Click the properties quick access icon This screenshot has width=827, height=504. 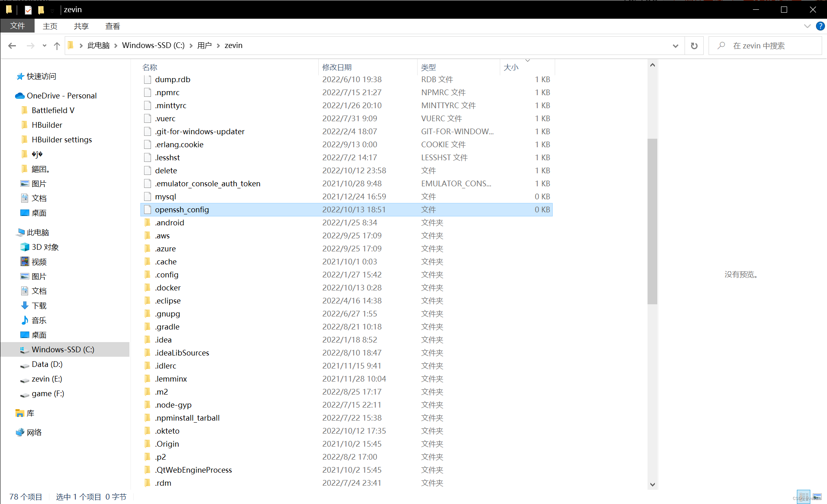click(28, 10)
